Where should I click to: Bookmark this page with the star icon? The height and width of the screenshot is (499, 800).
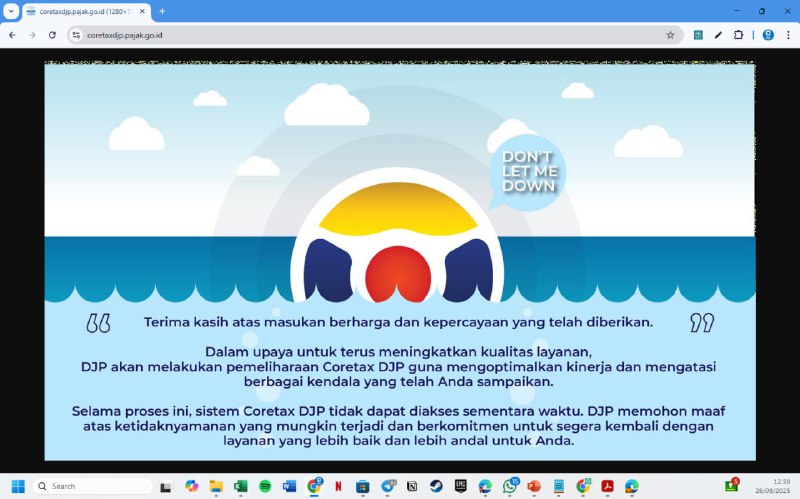(x=670, y=34)
